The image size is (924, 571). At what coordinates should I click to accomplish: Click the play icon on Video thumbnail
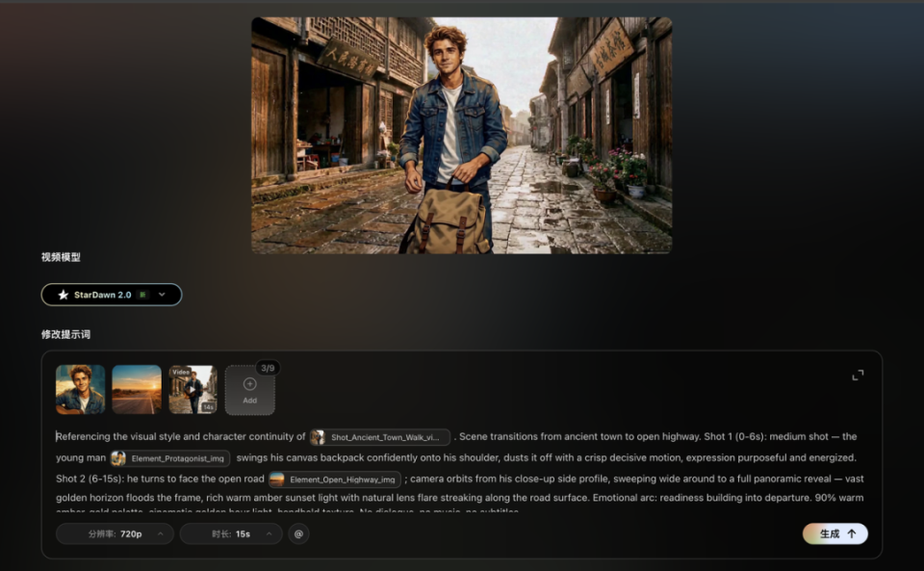tap(192, 390)
